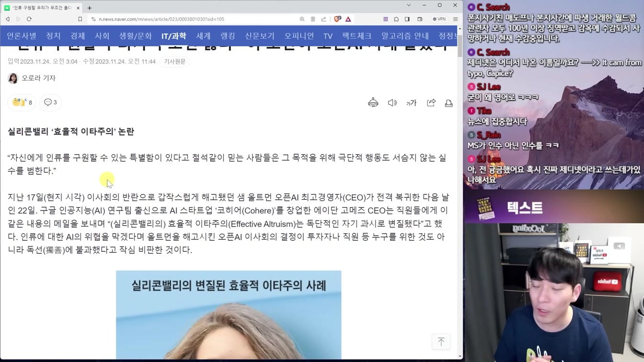Screen dimensions: 644x362
Task: Change article font size with 가 icon
Action: (x=412, y=103)
